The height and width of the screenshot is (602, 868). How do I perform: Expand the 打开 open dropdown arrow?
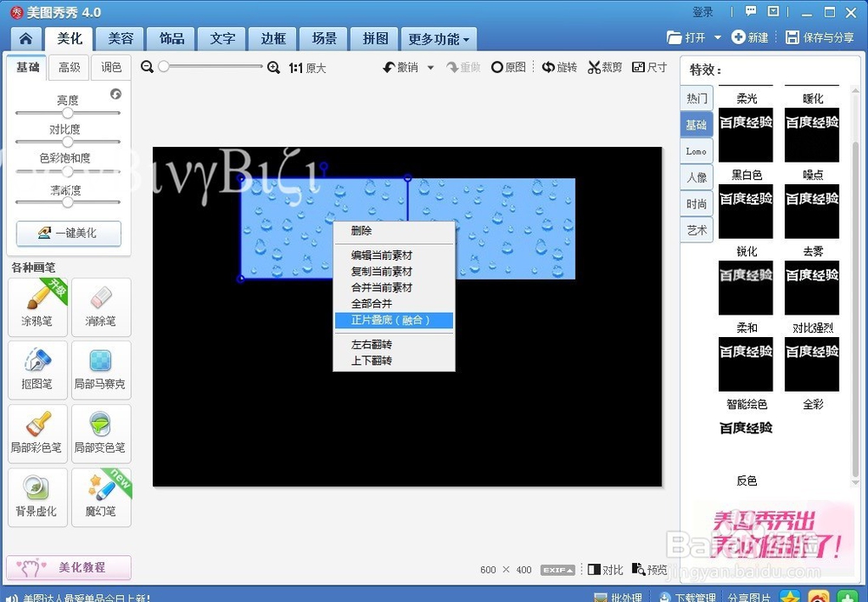tap(718, 37)
